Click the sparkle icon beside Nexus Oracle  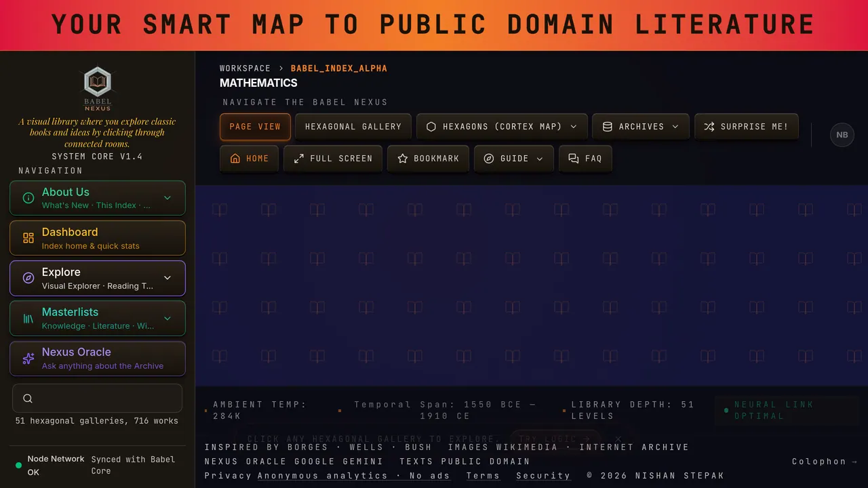28,359
